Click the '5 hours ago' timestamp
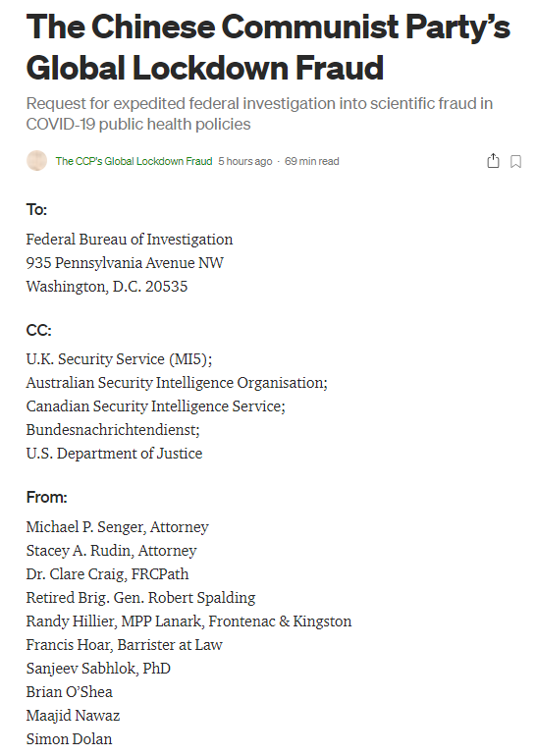The height and width of the screenshot is (756, 536). tap(244, 161)
